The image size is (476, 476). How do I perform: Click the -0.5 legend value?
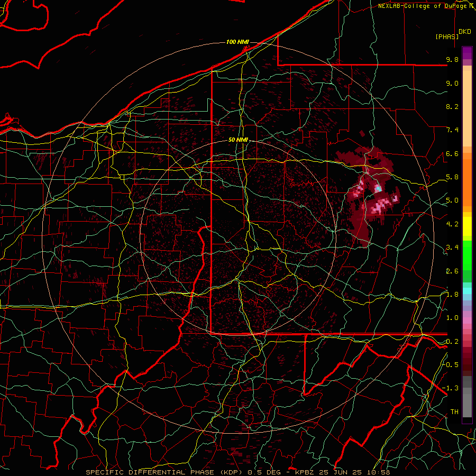[451, 364]
